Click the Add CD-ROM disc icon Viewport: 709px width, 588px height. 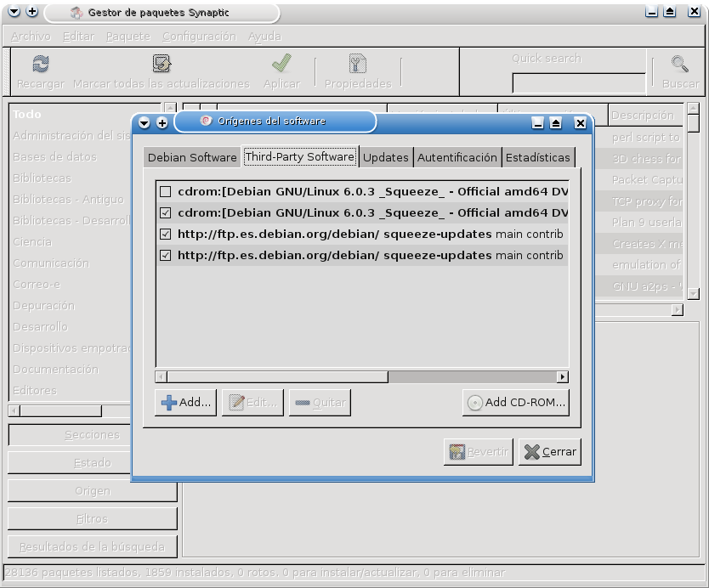pyautogui.click(x=476, y=402)
